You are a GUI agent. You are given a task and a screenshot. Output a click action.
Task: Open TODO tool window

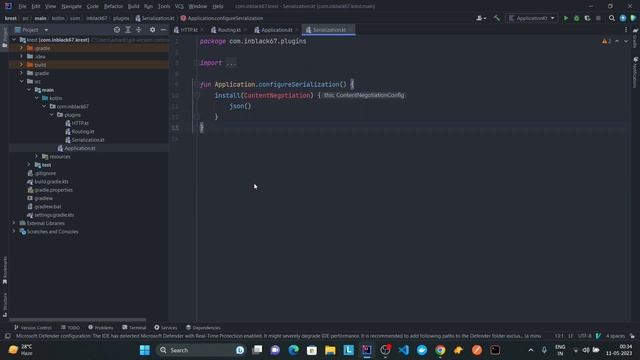point(70,328)
